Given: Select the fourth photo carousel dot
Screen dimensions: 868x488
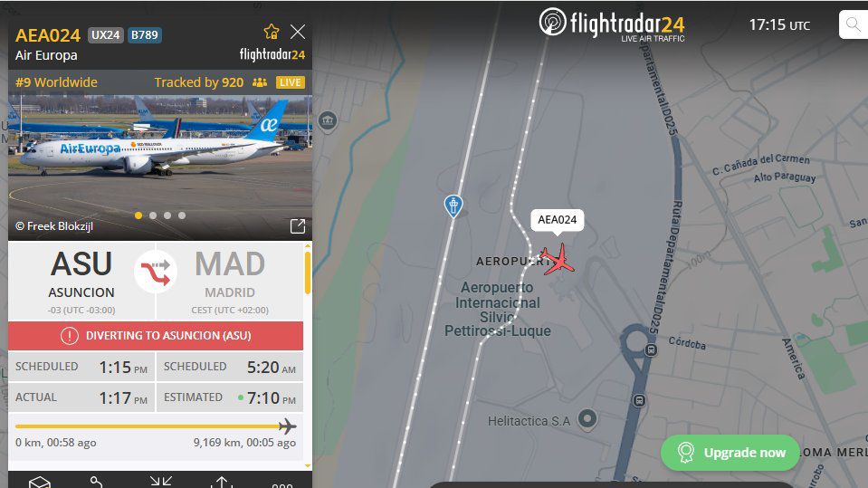Looking at the screenshot, I should pos(182,215).
